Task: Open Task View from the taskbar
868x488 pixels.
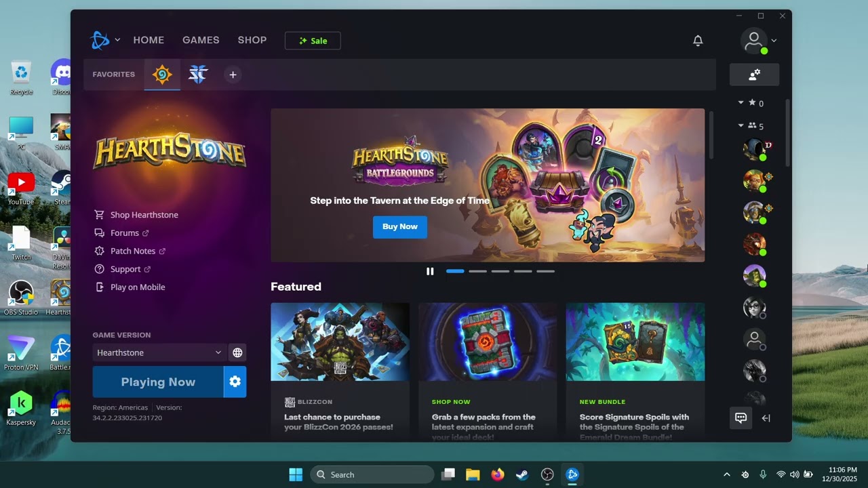Action: click(x=448, y=474)
